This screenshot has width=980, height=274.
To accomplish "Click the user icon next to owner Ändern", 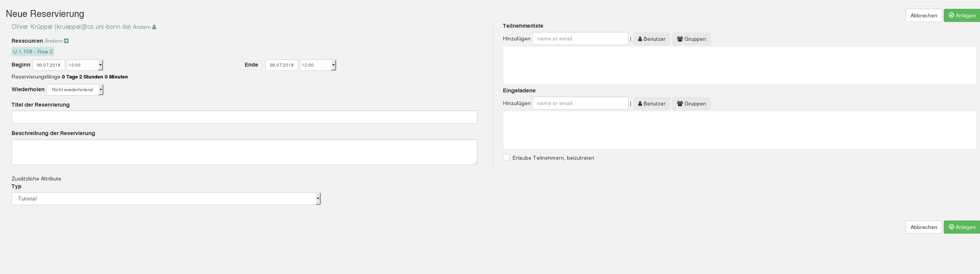I will point(154,27).
